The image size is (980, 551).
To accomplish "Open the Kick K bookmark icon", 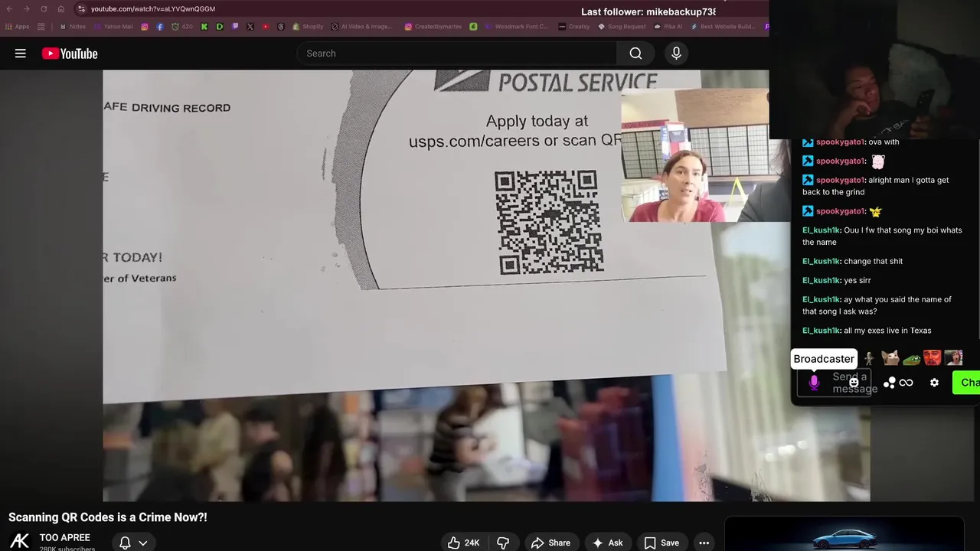I will point(204,27).
